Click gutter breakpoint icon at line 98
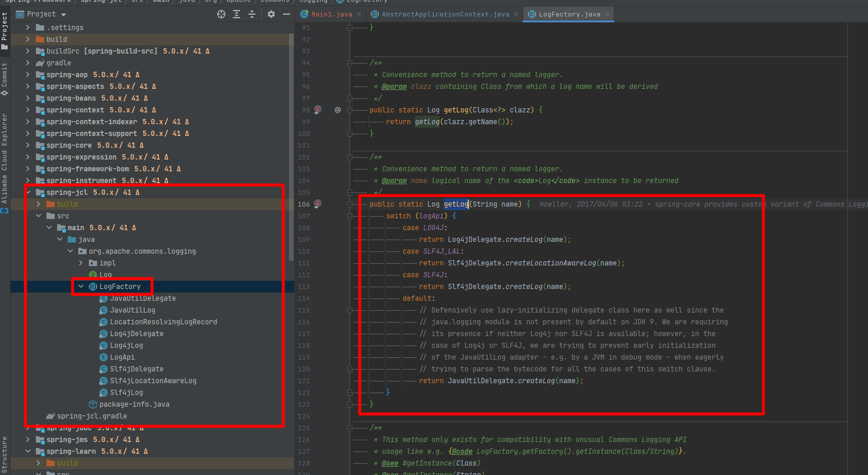Viewport: 868px width, 475px height. [318, 109]
